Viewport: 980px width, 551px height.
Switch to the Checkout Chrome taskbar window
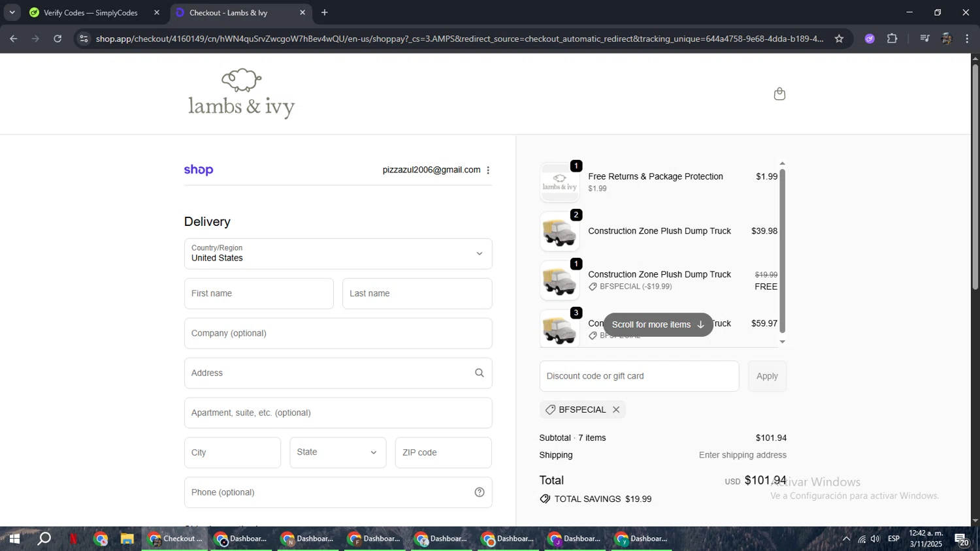coord(175,539)
